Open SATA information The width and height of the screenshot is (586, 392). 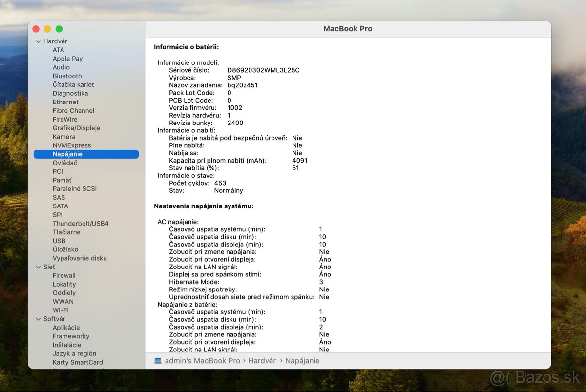(x=61, y=206)
